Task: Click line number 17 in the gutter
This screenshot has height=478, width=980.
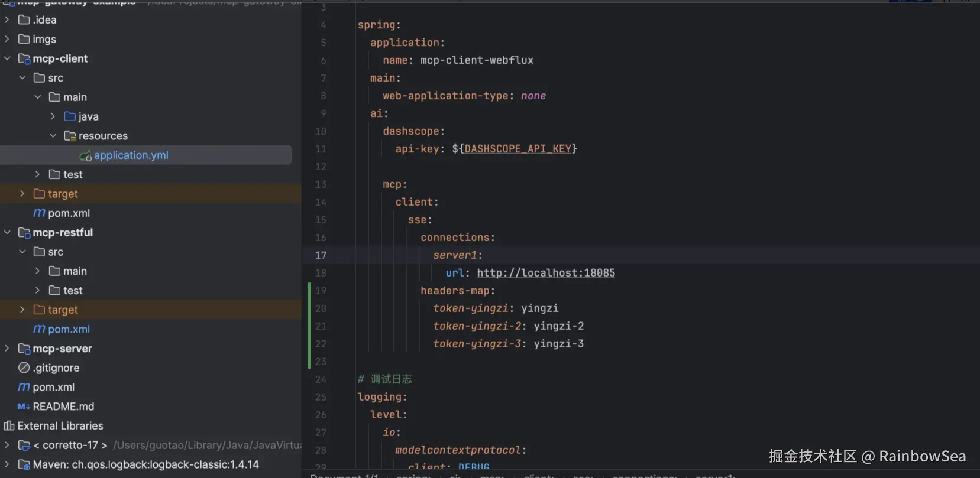Action: [x=321, y=255]
